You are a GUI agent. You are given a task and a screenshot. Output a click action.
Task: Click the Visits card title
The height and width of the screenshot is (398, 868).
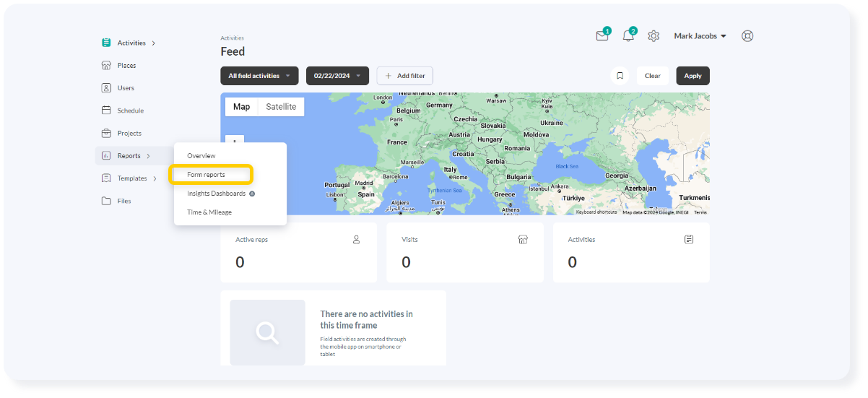click(x=409, y=240)
